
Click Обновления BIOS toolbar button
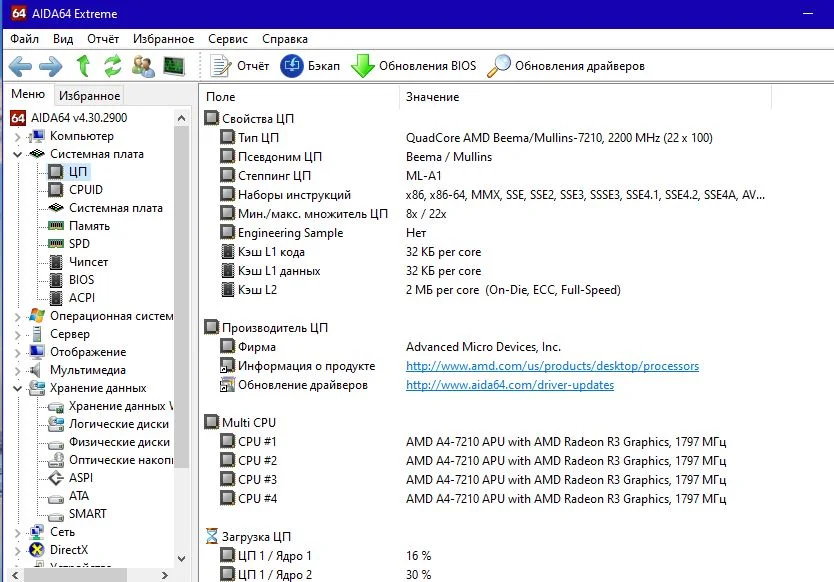pyautogui.click(x=414, y=66)
